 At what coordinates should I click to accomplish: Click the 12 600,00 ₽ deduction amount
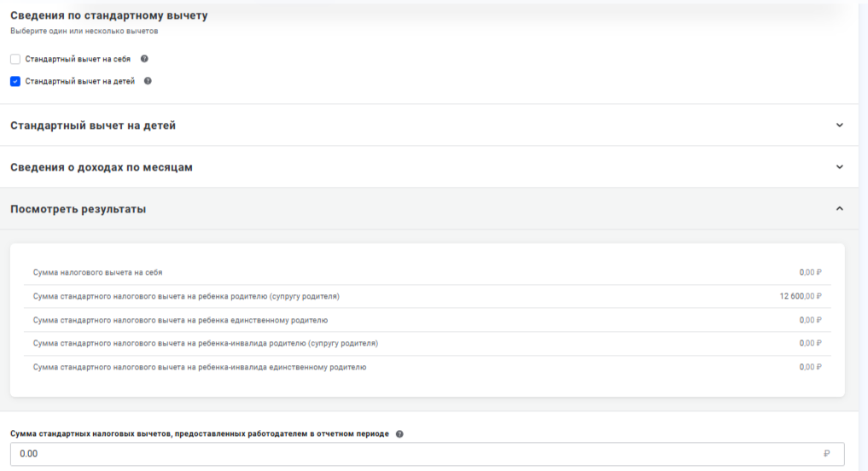click(x=800, y=296)
